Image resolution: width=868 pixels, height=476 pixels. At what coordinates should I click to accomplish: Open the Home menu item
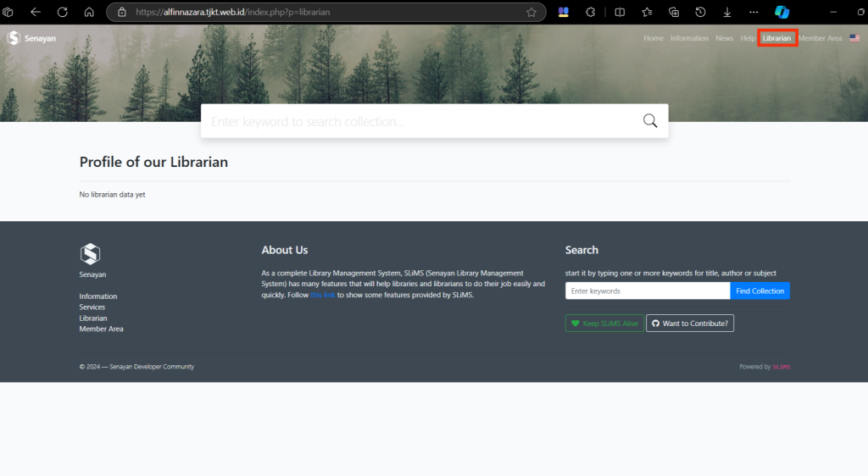coord(653,38)
